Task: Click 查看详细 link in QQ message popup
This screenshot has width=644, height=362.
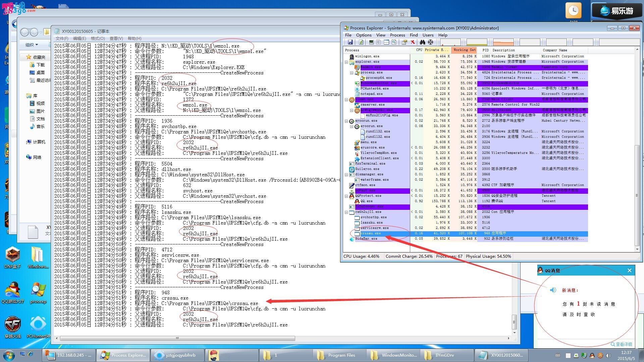Action: coord(621,344)
